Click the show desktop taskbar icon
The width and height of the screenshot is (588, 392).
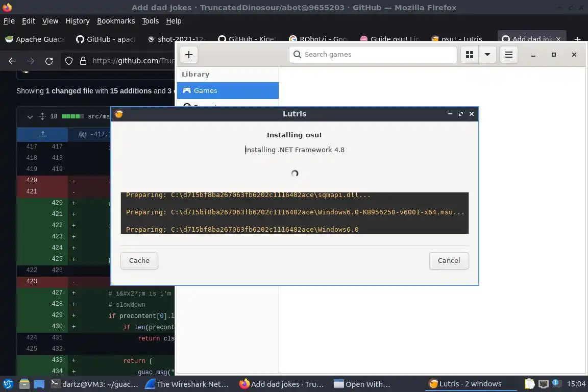coord(39,384)
